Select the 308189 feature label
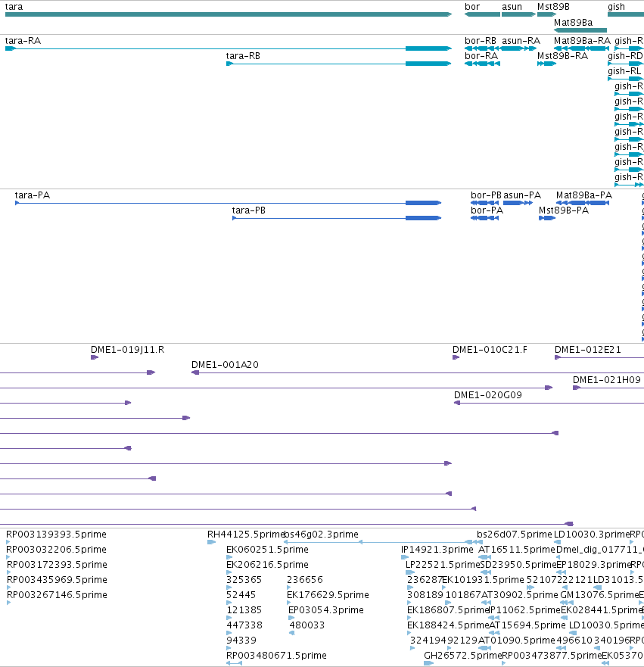Viewport: 644px width, 667px height. [x=425, y=595]
